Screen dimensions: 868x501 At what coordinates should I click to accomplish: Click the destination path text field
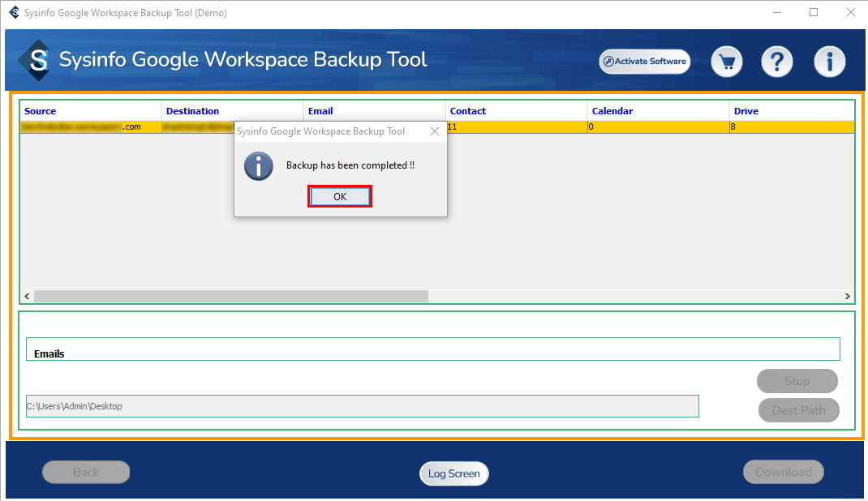click(x=362, y=406)
